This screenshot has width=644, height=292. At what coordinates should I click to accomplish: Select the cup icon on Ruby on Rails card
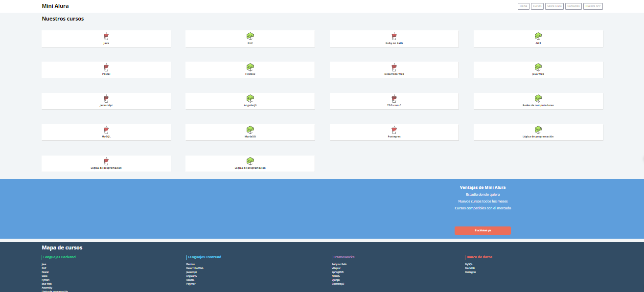point(394,36)
